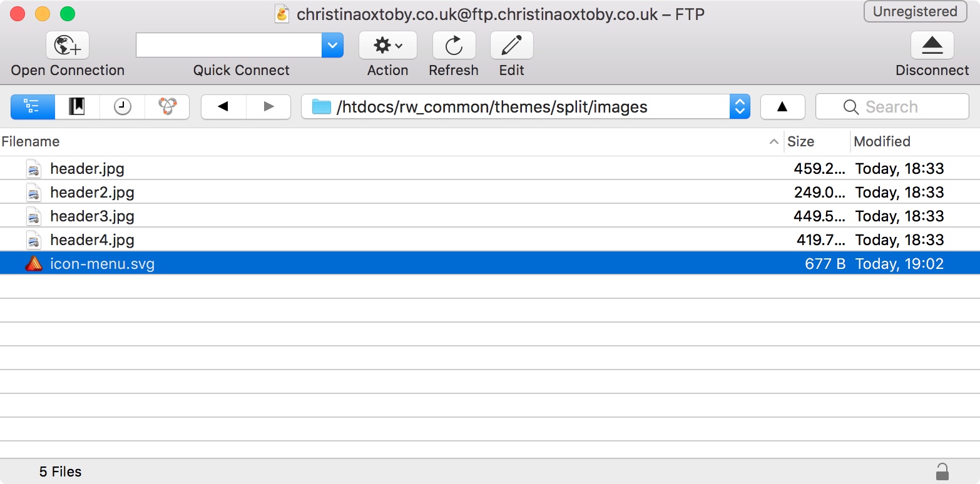The image size is (980, 484).
Task: Click the Unregistered button
Action: click(914, 12)
